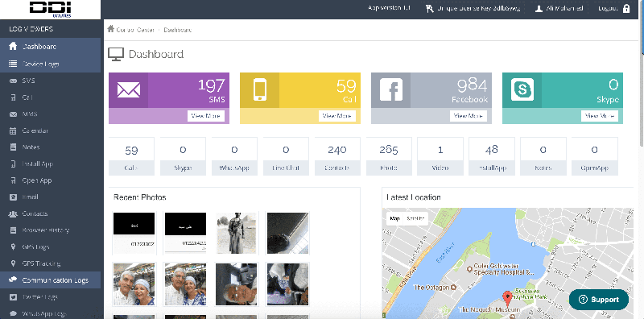The width and height of the screenshot is (644, 319).
Task: Expand the Communication Logs section
Action: click(50, 280)
